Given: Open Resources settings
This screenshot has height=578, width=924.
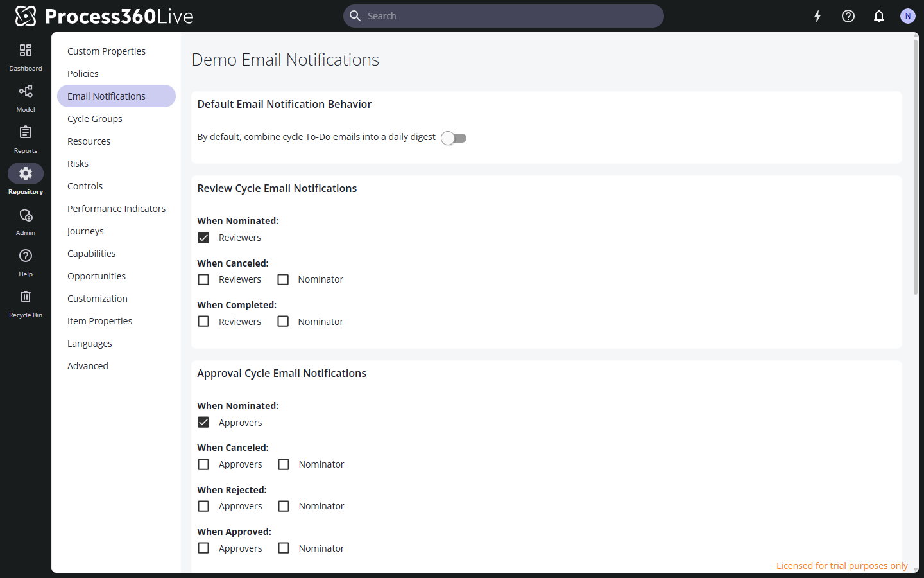Looking at the screenshot, I should (x=116, y=141).
